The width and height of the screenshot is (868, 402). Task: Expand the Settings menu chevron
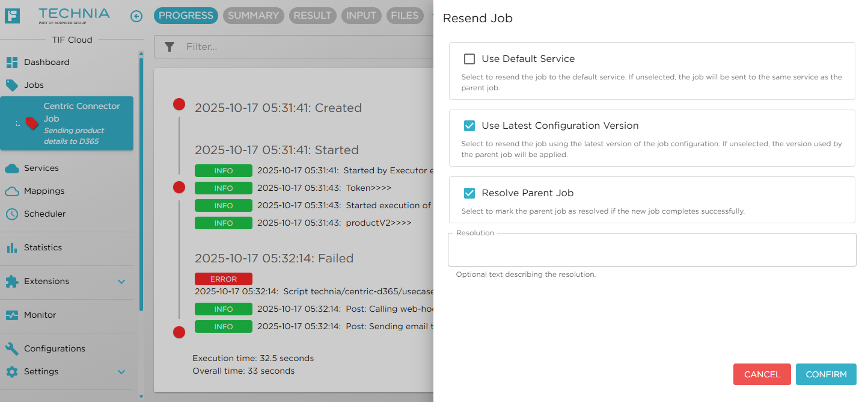tap(121, 372)
